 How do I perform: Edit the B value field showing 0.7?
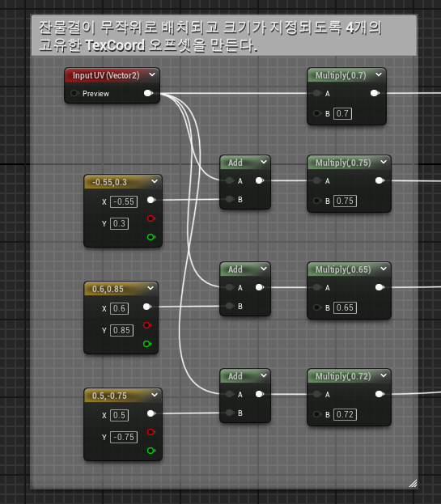coord(342,113)
